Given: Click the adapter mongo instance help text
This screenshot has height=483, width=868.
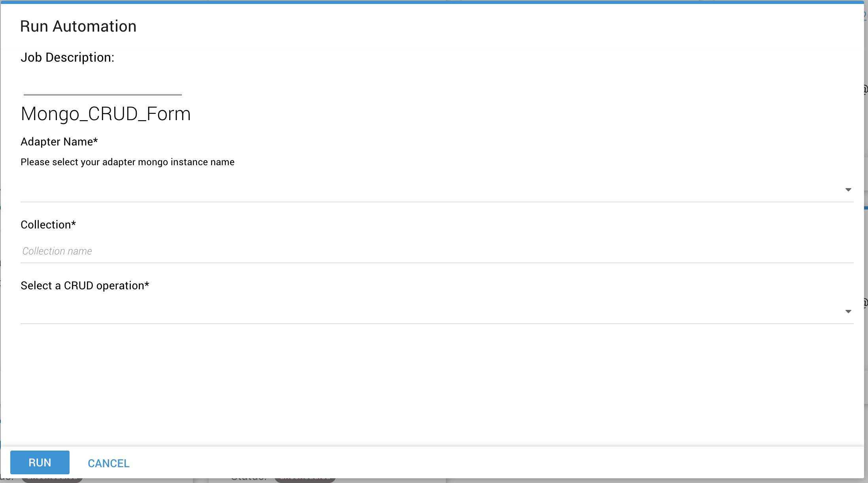Looking at the screenshot, I should click(127, 162).
